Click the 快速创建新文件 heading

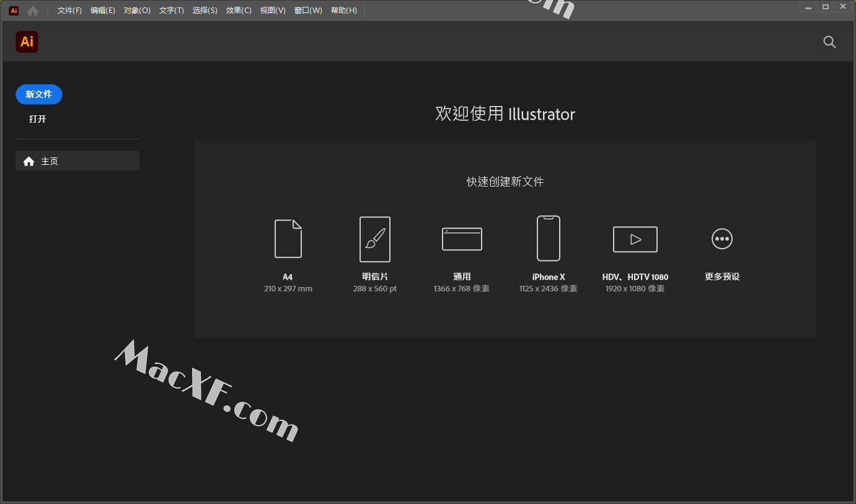point(505,182)
